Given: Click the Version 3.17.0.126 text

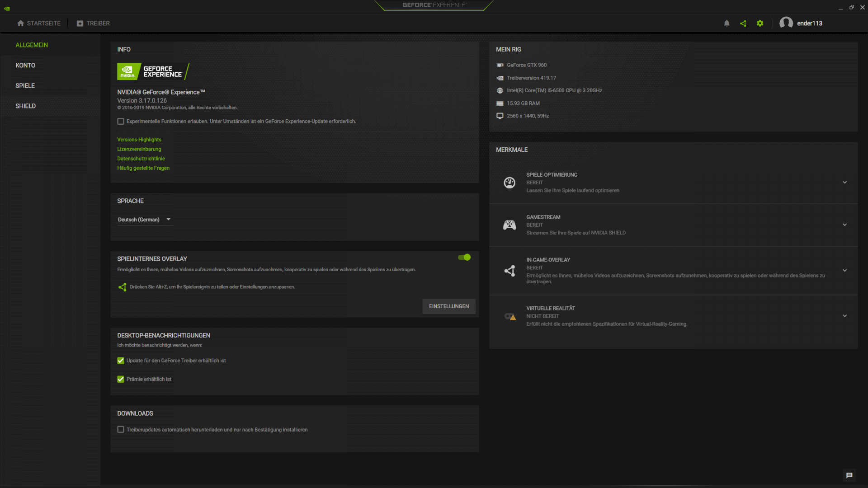Looking at the screenshot, I should click(142, 101).
